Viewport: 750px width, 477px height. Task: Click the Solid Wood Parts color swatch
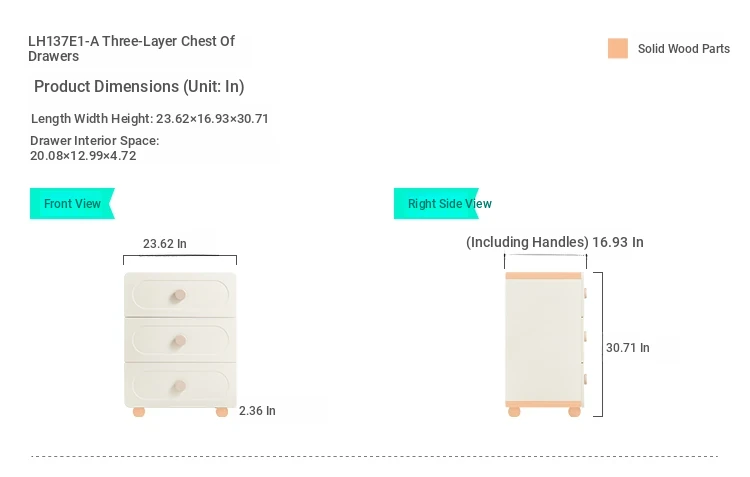tap(618, 48)
